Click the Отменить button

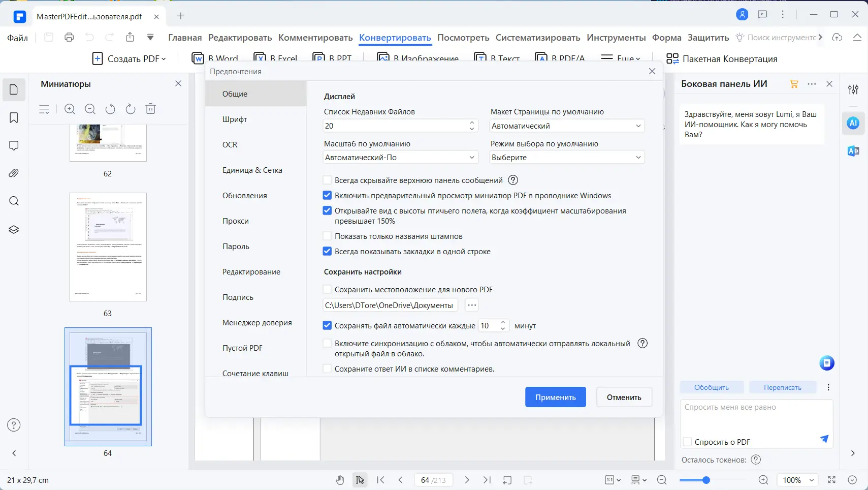(x=624, y=397)
